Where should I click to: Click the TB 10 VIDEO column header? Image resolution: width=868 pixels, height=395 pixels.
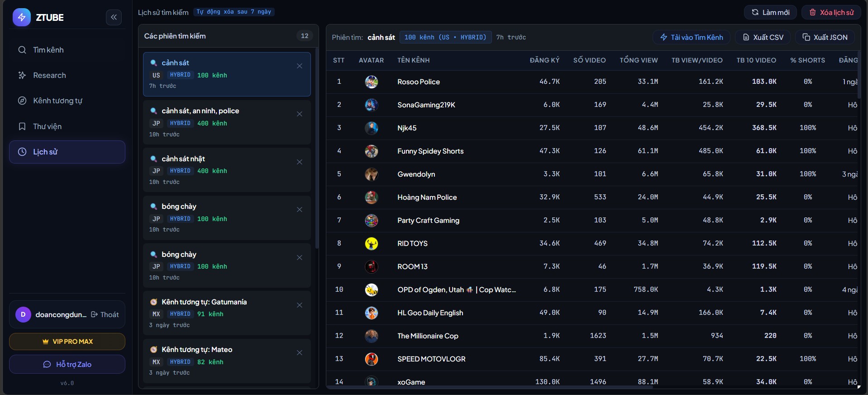pyautogui.click(x=756, y=60)
